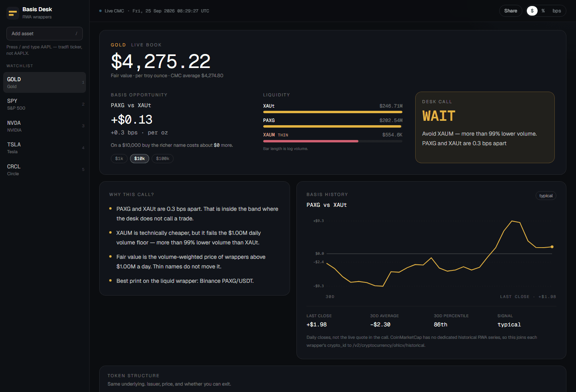
Task: Select GOLD in the watchlist
Action: tap(44, 82)
